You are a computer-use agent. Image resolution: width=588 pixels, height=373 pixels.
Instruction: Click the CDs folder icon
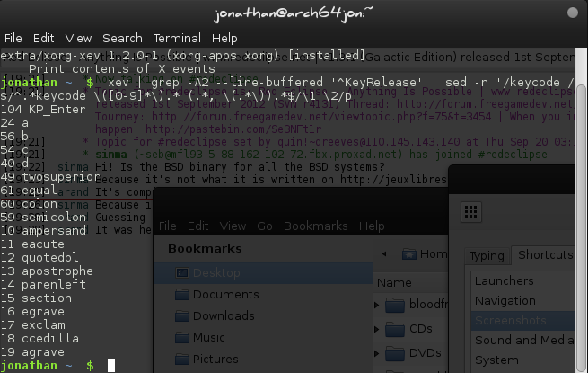click(395, 329)
